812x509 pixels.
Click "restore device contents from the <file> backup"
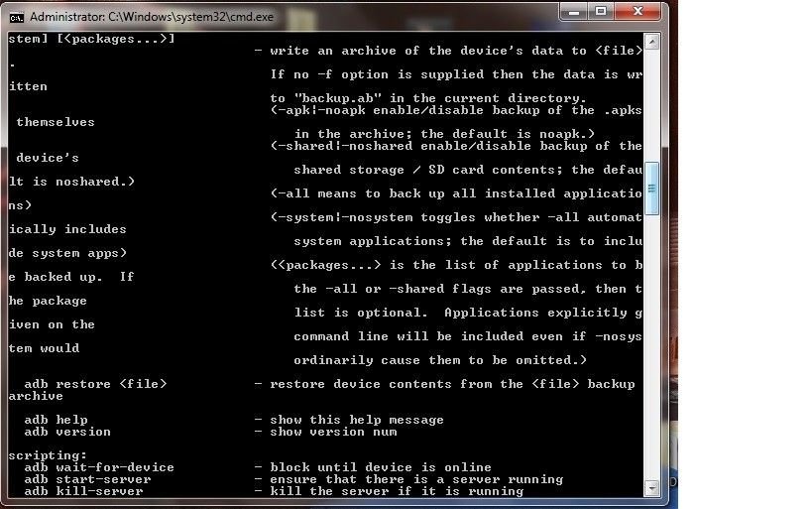click(452, 384)
